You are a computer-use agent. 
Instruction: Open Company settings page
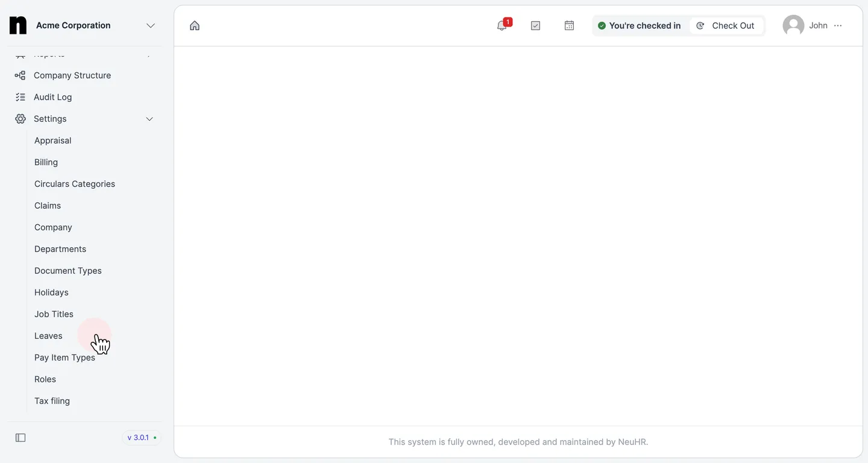click(x=53, y=227)
